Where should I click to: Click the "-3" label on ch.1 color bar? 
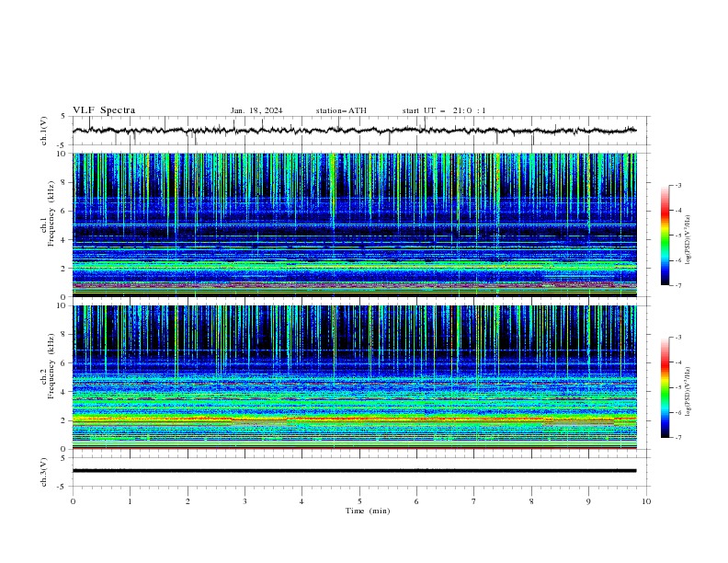coord(677,185)
